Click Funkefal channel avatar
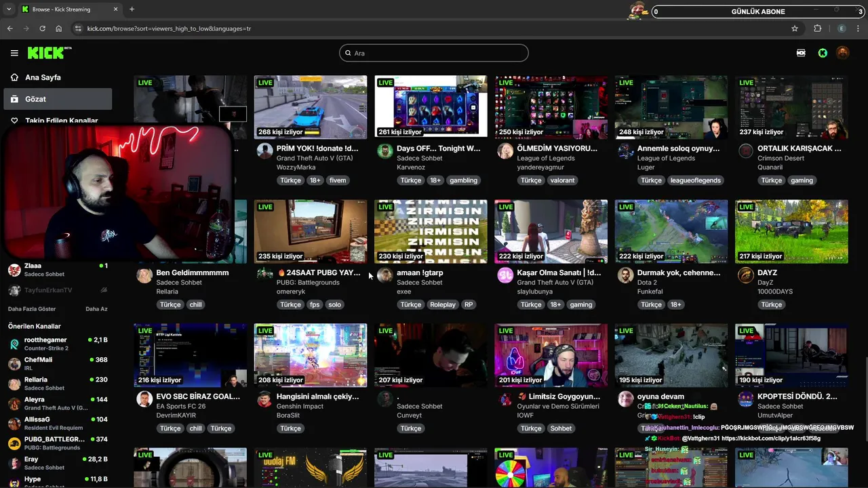Screen dimensions: 868x488 [625, 275]
